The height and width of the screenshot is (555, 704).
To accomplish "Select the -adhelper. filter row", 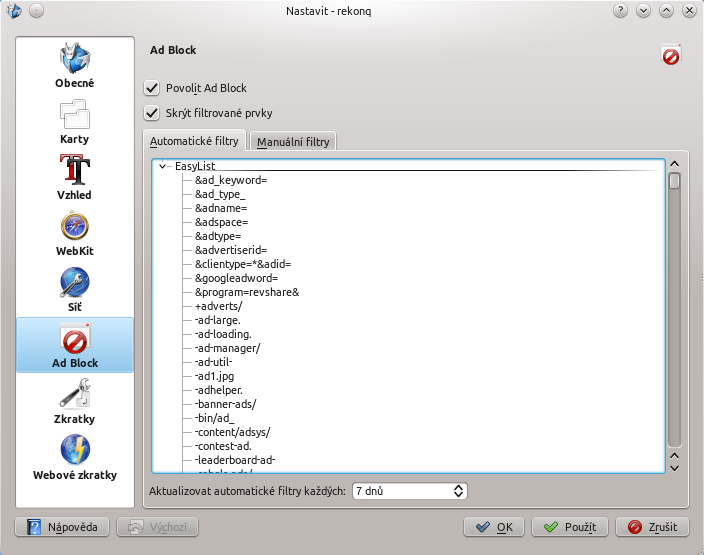I will pyautogui.click(x=219, y=390).
